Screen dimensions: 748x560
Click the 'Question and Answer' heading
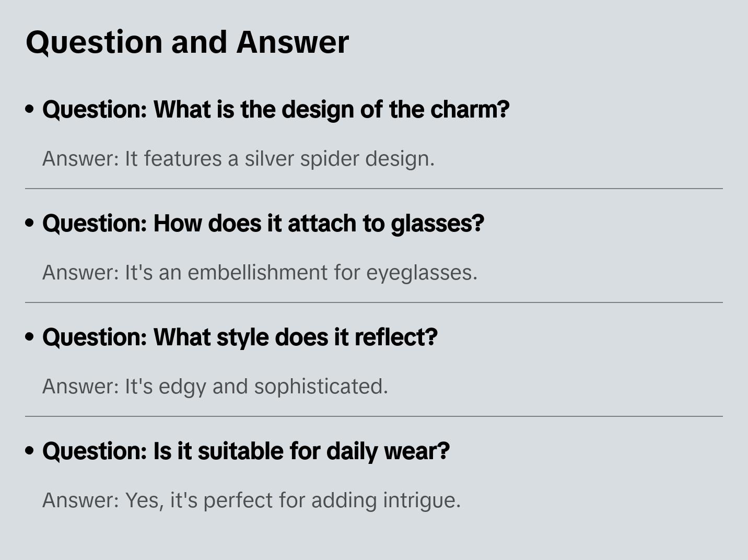(x=188, y=42)
